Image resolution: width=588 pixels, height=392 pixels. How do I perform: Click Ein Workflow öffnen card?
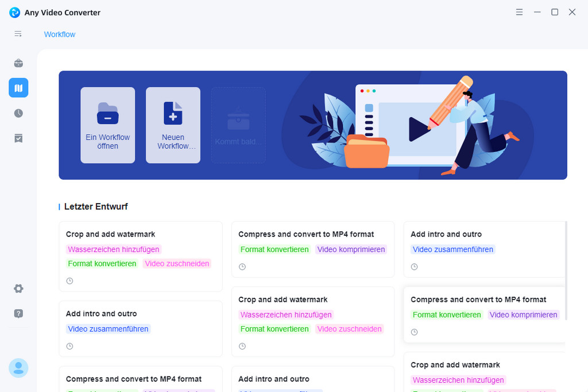[107, 125]
